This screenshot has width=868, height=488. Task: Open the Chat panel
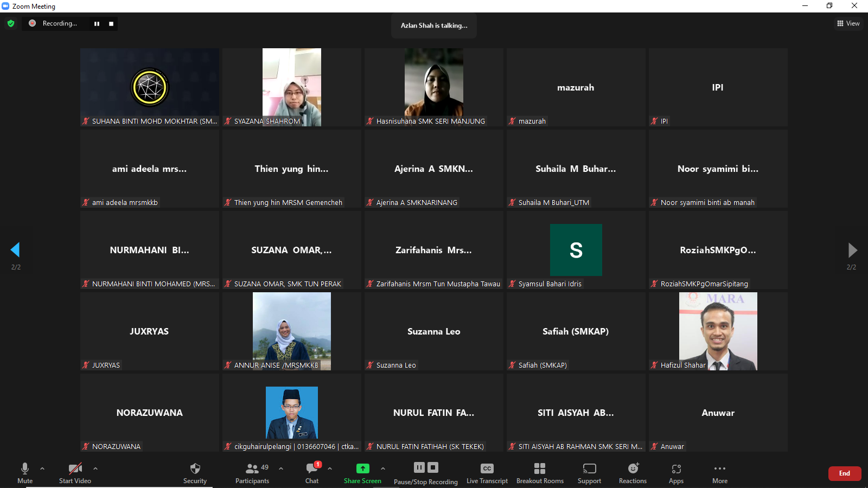(312, 469)
